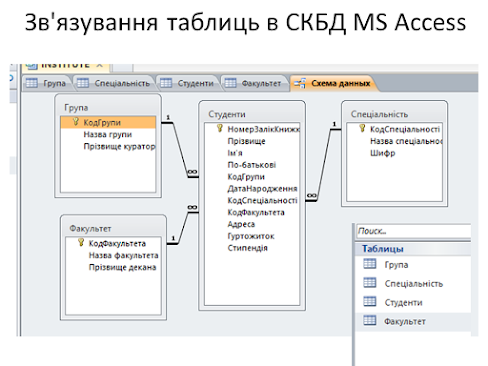Viewport: 488px width, 366px height.
Task: Select Група in the Таблицы list
Action: coord(413,264)
